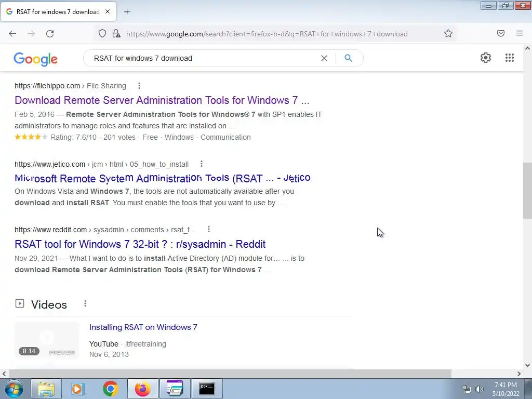Image resolution: width=532 pixels, height=399 pixels.
Task: Open the network tray icon
Action: tap(467, 389)
